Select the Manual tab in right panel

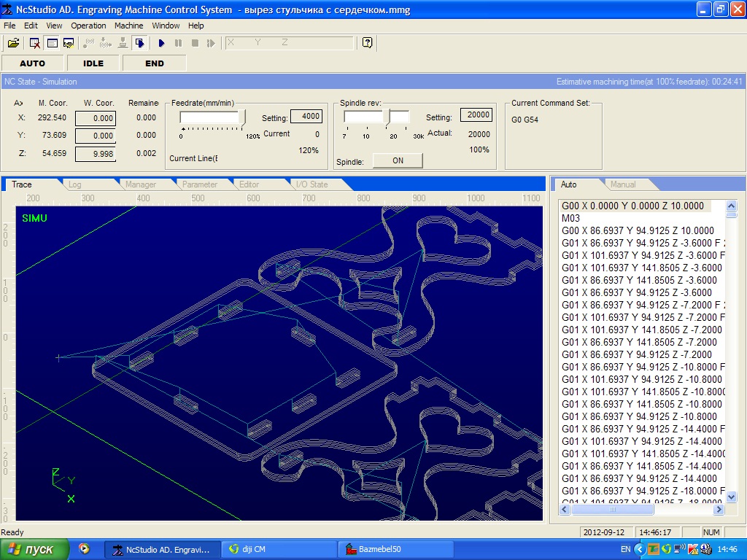[x=623, y=184]
